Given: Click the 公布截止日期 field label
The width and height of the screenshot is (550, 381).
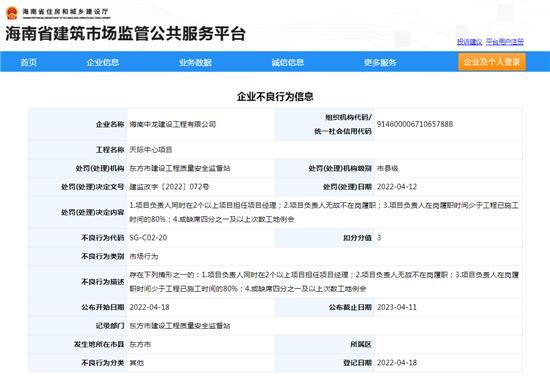Looking at the screenshot, I should coord(350,307).
